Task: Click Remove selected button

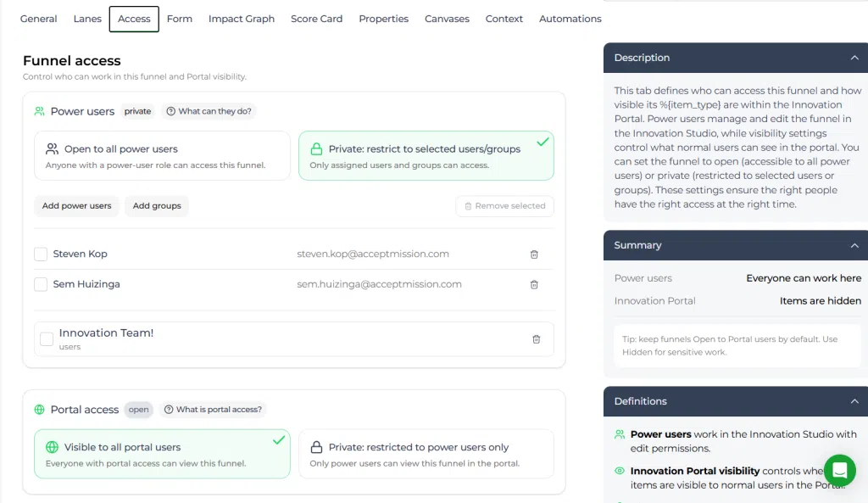Action: click(505, 206)
